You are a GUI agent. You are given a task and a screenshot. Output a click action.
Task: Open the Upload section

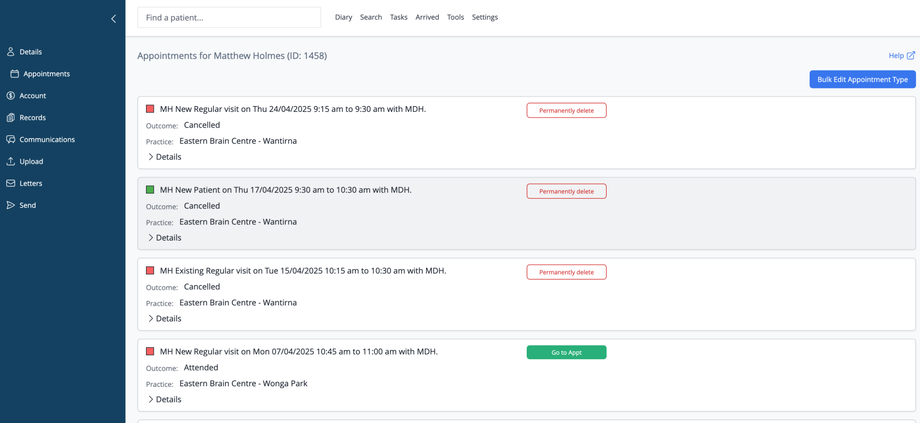31,161
